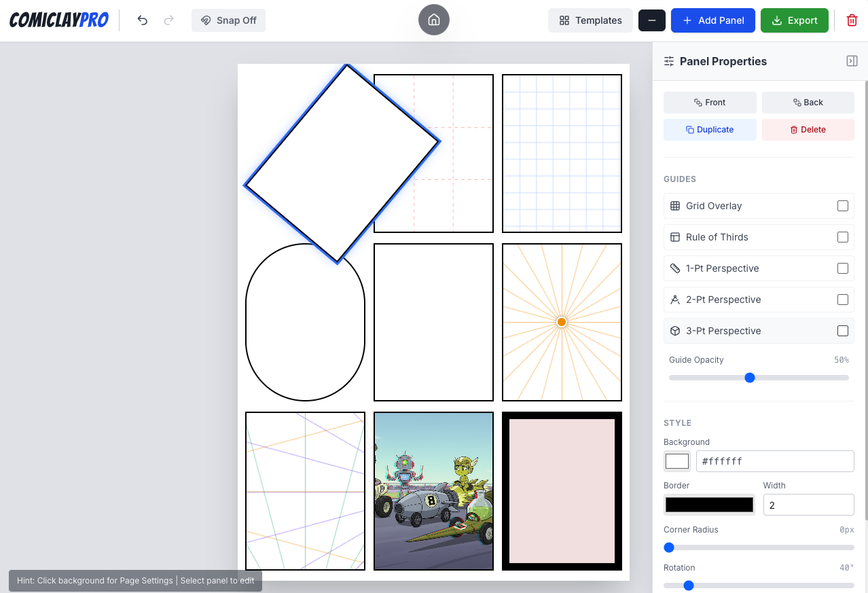868x593 pixels.
Task: Click the STYLE section heading
Action: tap(678, 423)
